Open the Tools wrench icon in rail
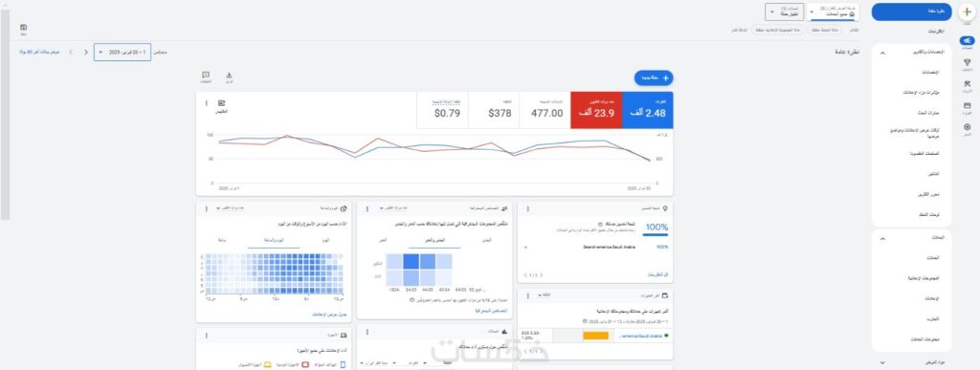Image resolution: width=980 pixels, height=370 pixels. coord(967,83)
